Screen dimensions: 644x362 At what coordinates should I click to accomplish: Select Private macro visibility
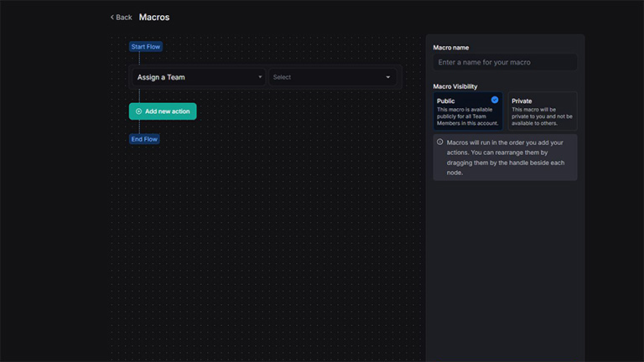[x=542, y=111]
